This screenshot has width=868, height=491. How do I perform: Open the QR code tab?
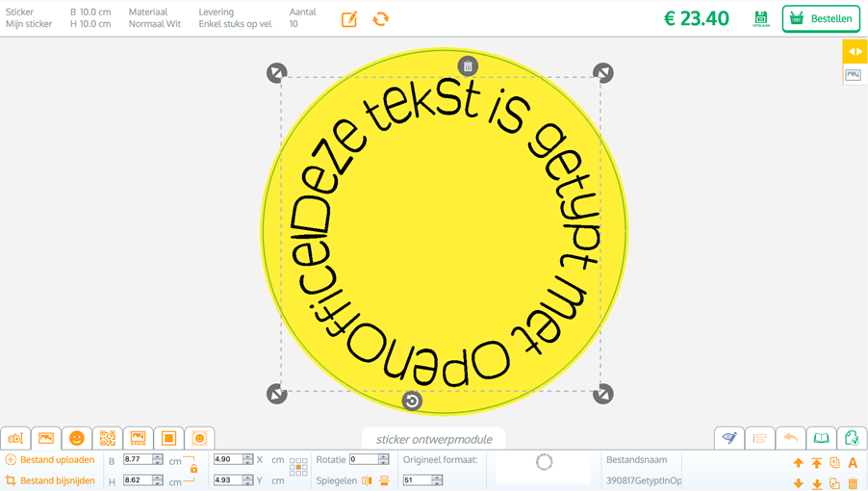(108, 438)
